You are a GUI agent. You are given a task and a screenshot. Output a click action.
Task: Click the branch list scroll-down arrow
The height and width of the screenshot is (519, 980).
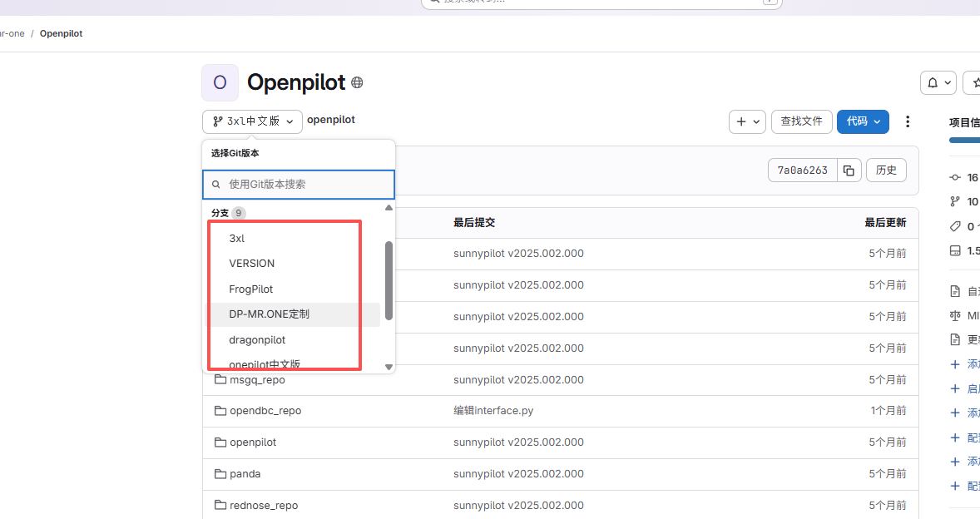click(x=389, y=367)
